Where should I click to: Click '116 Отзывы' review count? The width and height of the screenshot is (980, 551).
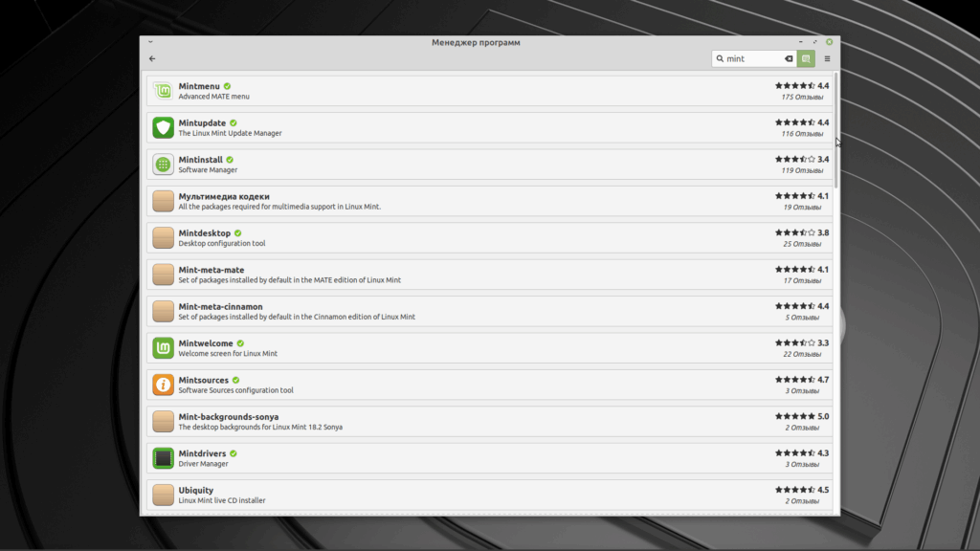[802, 134]
